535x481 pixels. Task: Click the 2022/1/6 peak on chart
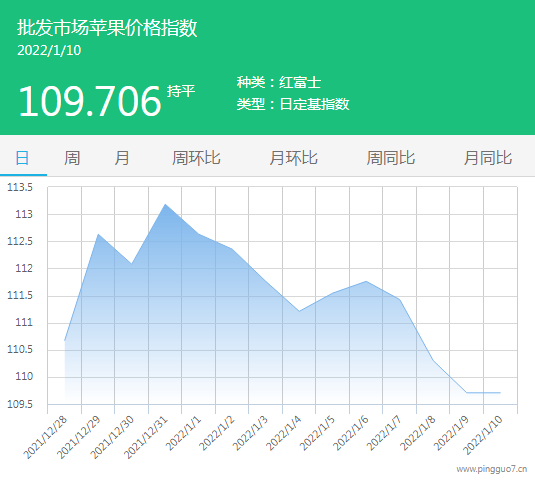[x=366, y=281]
